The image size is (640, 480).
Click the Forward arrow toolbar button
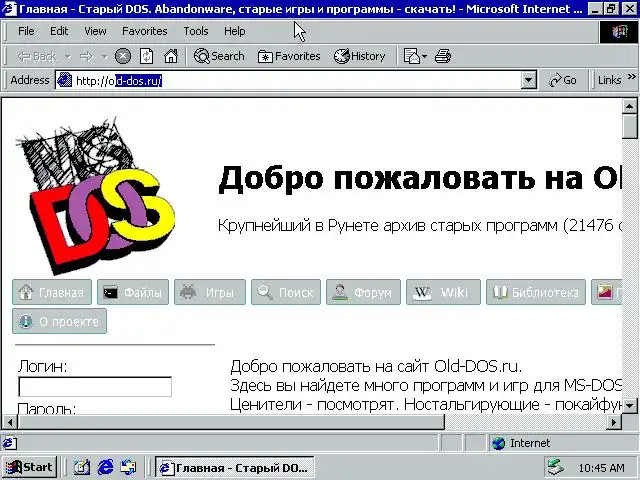click(86, 56)
